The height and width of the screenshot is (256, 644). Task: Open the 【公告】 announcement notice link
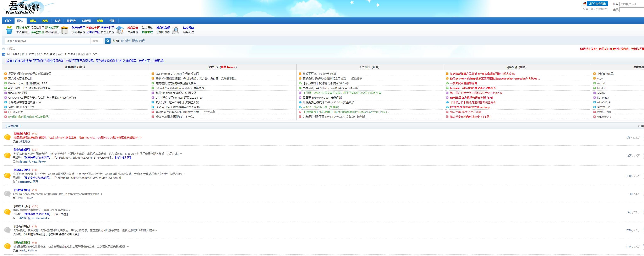(85, 60)
